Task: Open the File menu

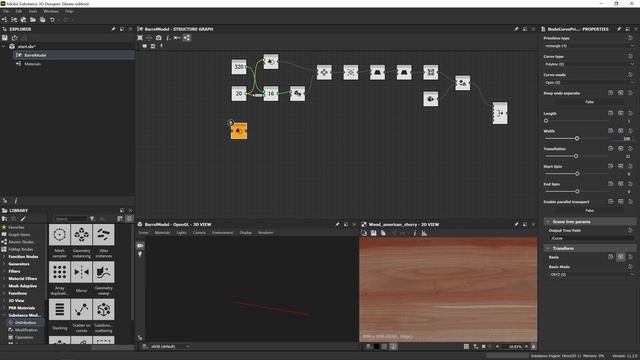Action: pos(6,11)
